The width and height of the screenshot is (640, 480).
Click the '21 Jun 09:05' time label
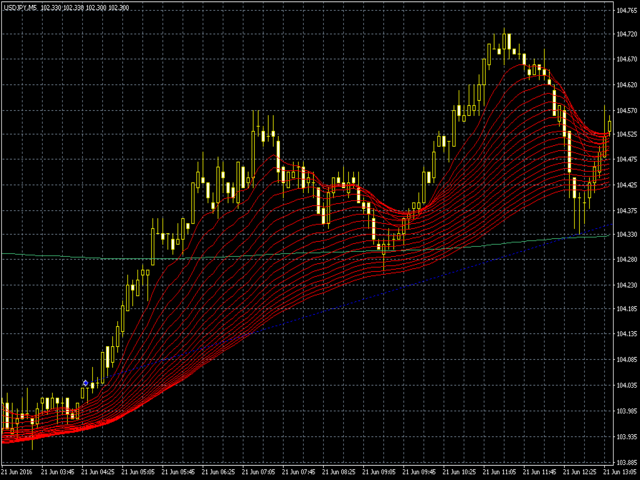(x=379, y=472)
